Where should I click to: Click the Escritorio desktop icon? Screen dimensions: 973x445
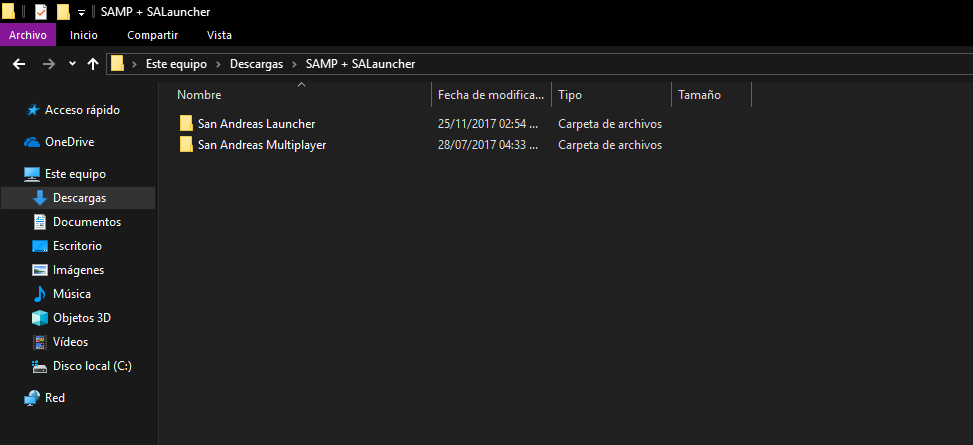[40, 246]
